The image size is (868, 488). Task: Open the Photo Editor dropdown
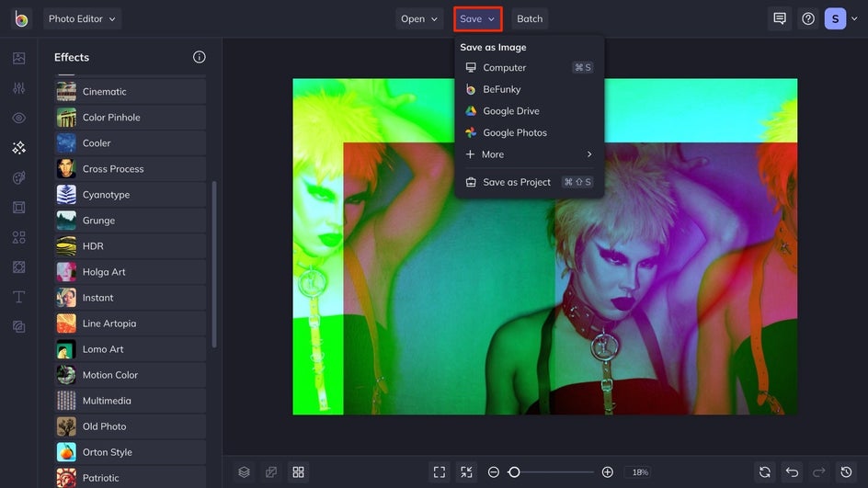82,18
